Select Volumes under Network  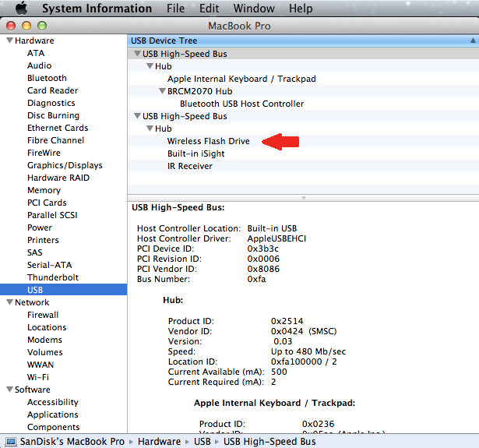click(45, 352)
